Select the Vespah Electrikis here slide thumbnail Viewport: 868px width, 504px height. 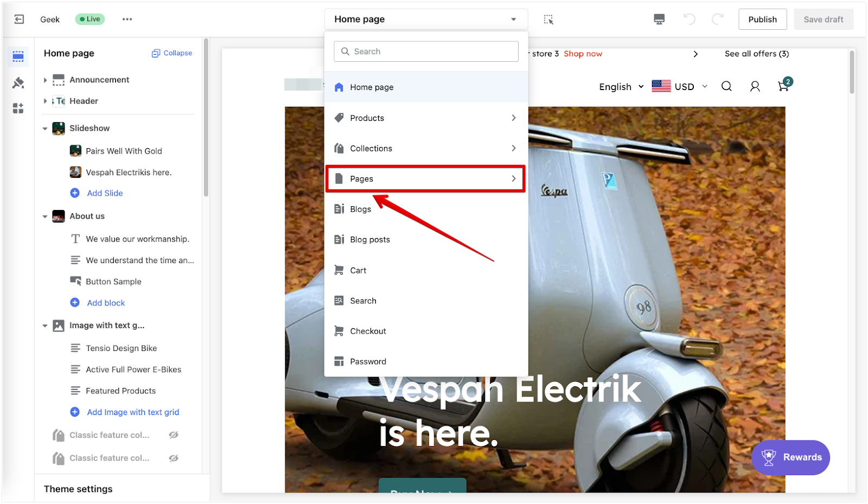point(75,172)
